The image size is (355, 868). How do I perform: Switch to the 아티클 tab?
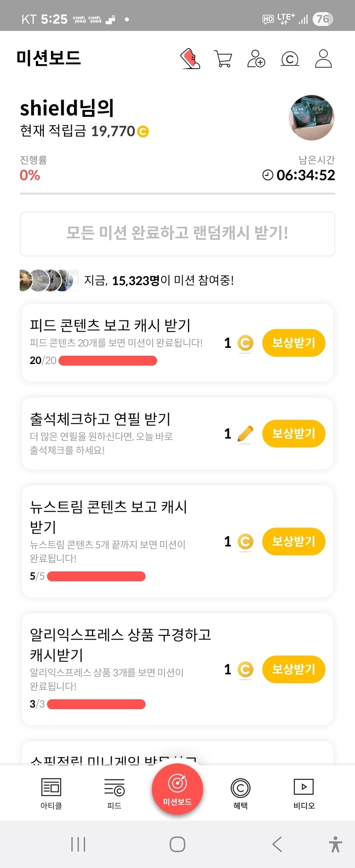click(51, 794)
